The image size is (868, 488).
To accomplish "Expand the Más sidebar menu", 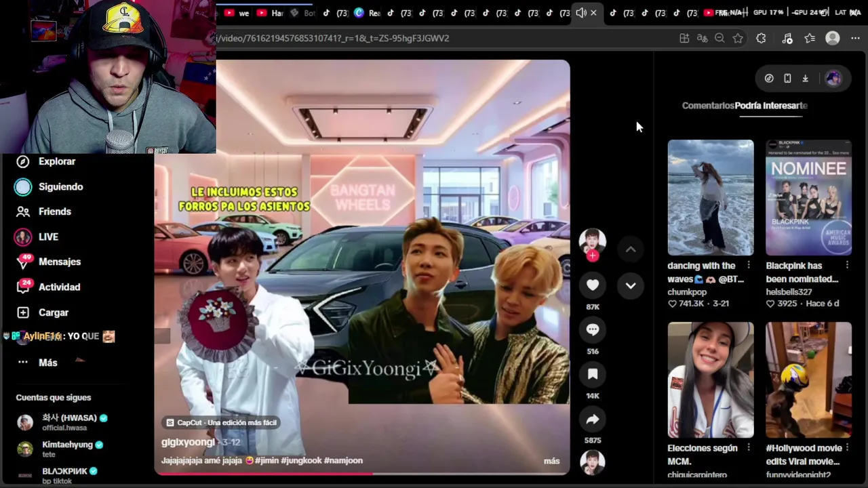I will click(37, 363).
